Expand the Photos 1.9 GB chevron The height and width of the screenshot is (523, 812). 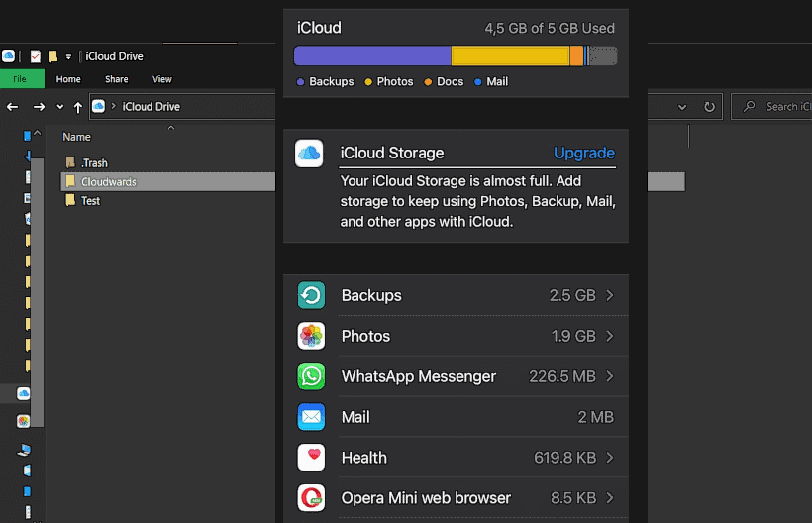point(610,336)
